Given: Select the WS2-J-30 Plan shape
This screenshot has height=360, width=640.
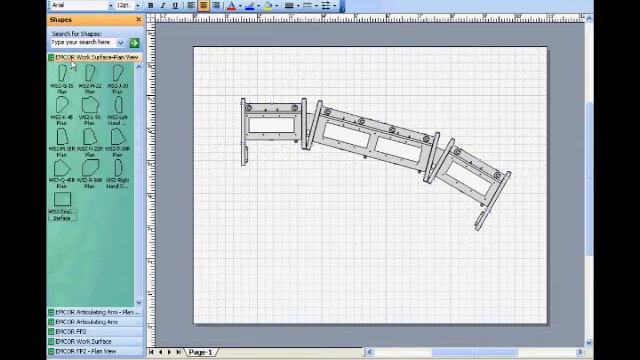Looking at the screenshot, I should pos(118,79).
